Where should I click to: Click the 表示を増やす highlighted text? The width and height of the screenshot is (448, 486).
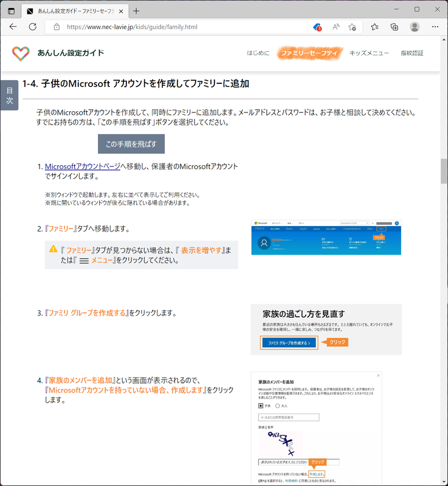point(202,250)
